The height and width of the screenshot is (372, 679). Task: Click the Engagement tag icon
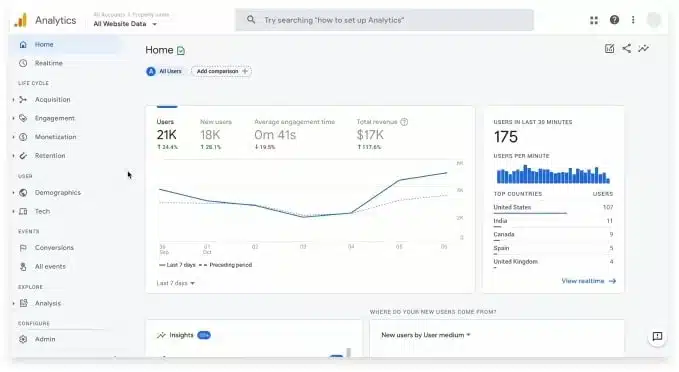point(23,118)
